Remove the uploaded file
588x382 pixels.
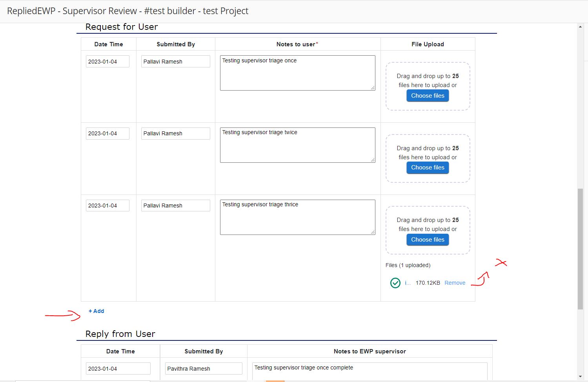pyautogui.click(x=455, y=283)
